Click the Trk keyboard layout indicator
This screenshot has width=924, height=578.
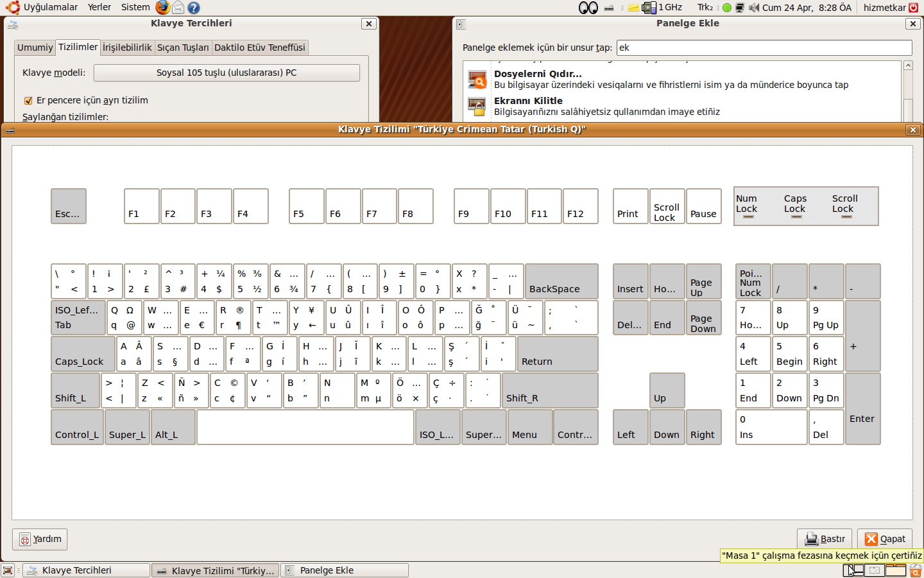[x=705, y=8]
